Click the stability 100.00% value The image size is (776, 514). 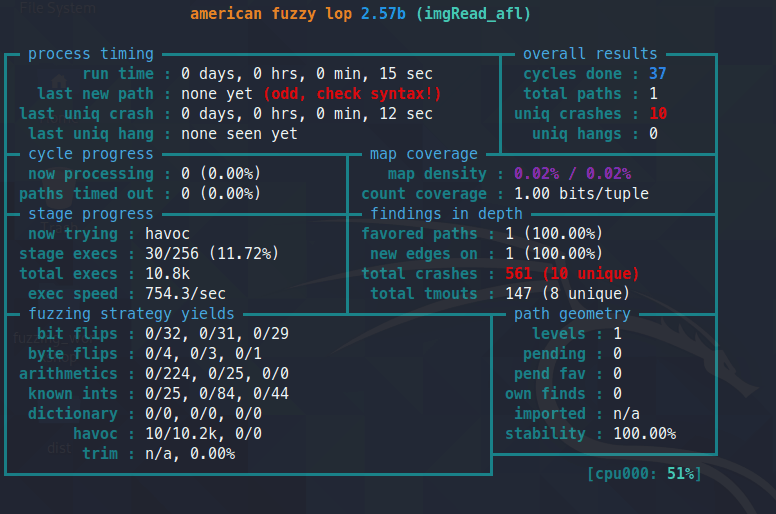coord(644,434)
